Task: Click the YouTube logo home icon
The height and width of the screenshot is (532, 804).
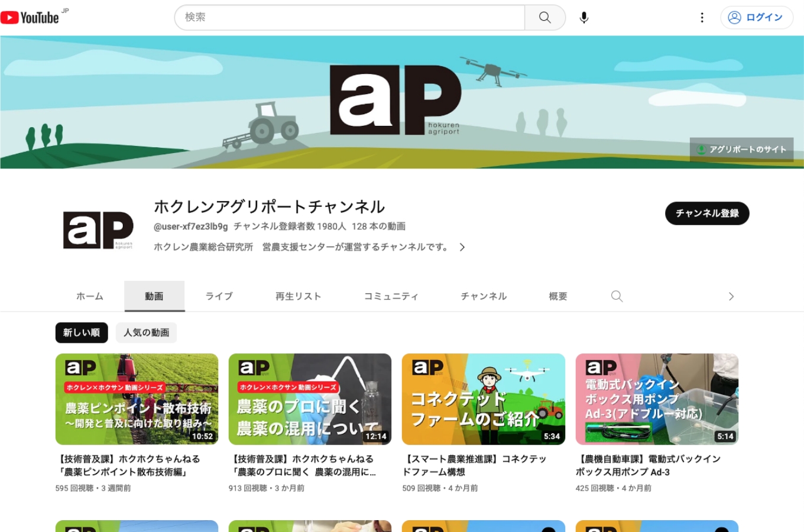Action: pos(30,18)
